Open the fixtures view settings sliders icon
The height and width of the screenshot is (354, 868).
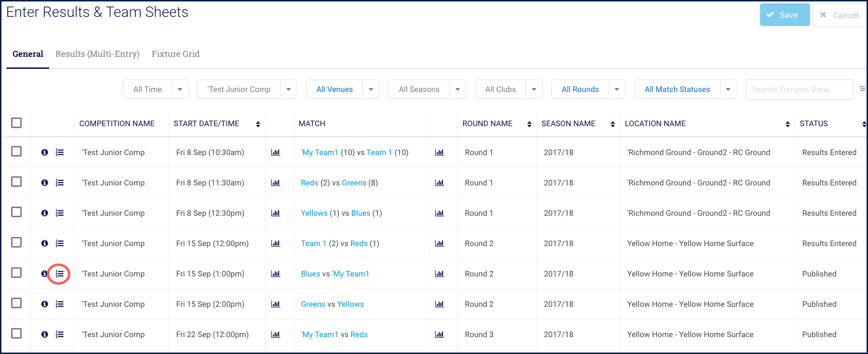point(862,89)
